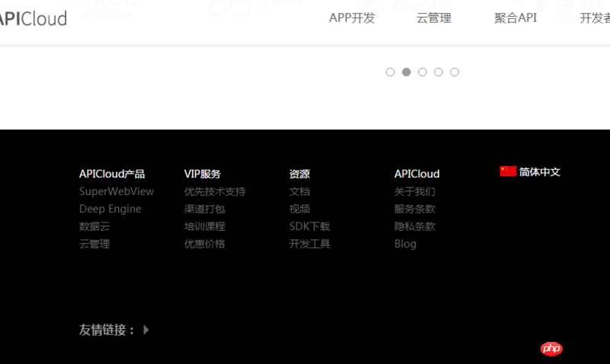The image size is (610, 364).
Task: Click the VIP服务 column heading
Action: click(x=202, y=174)
